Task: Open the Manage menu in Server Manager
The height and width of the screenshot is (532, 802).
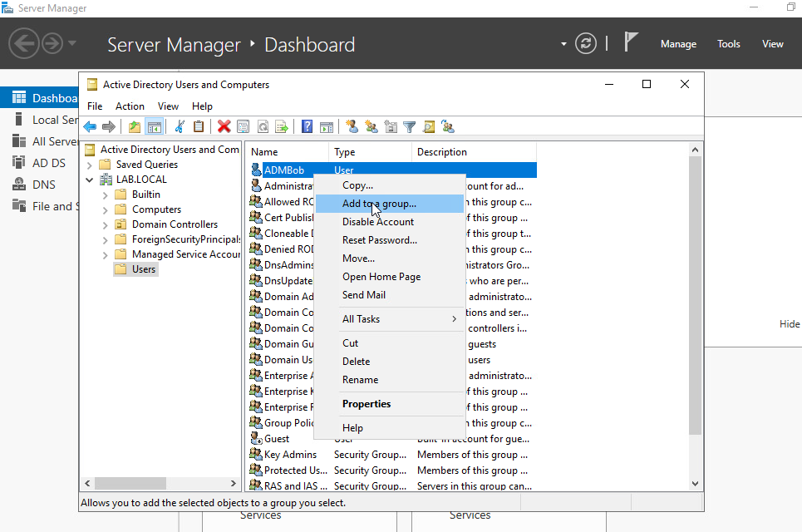Action: (678, 44)
